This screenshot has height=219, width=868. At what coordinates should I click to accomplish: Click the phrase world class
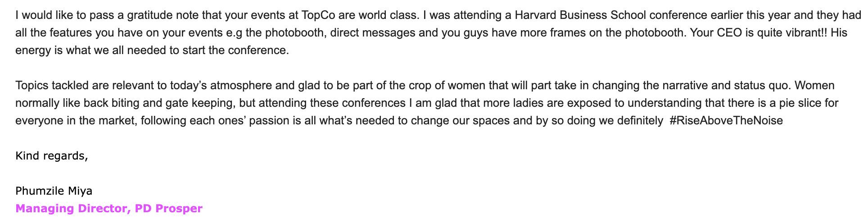pos(389,15)
